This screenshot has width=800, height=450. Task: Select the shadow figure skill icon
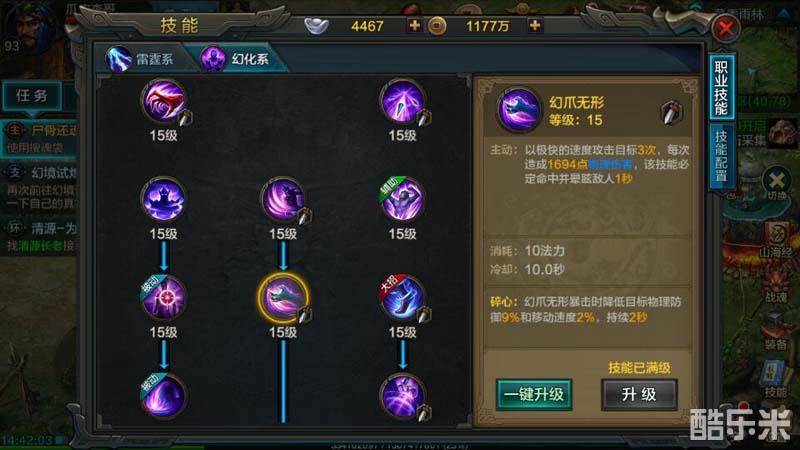(163, 199)
